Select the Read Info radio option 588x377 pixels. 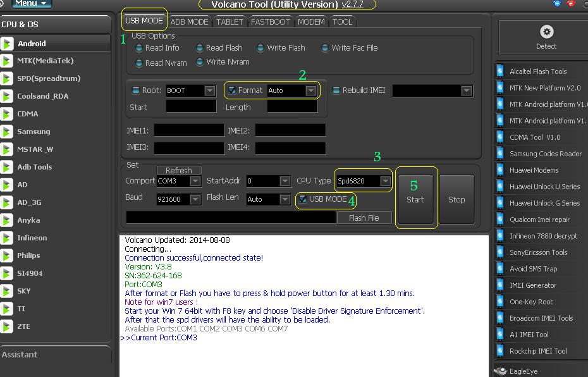point(139,48)
